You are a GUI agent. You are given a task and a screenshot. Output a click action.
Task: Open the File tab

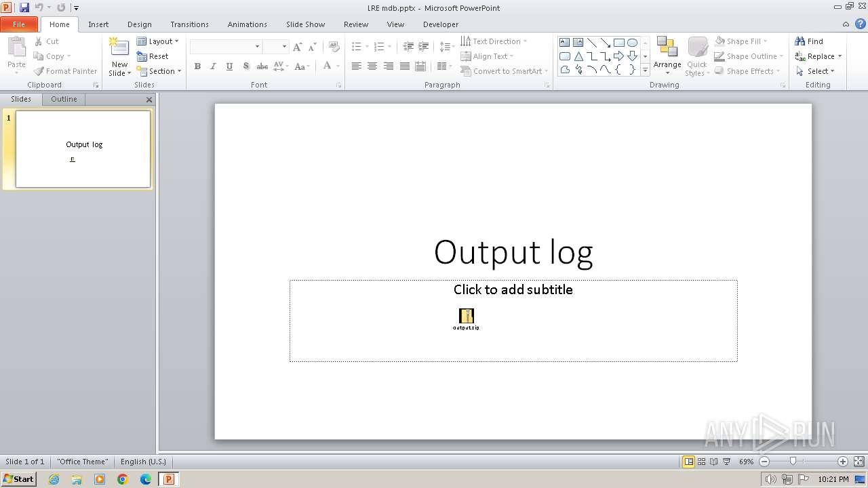(19, 24)
